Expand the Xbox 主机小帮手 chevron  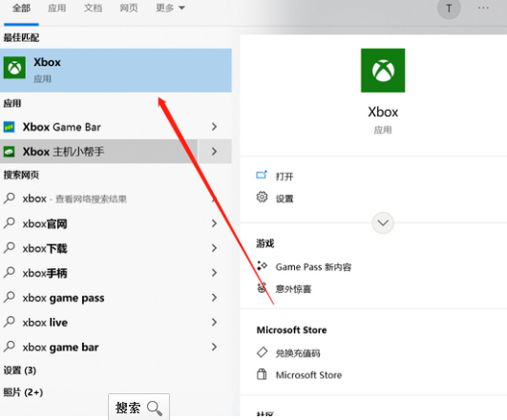[x=214, y=152]
